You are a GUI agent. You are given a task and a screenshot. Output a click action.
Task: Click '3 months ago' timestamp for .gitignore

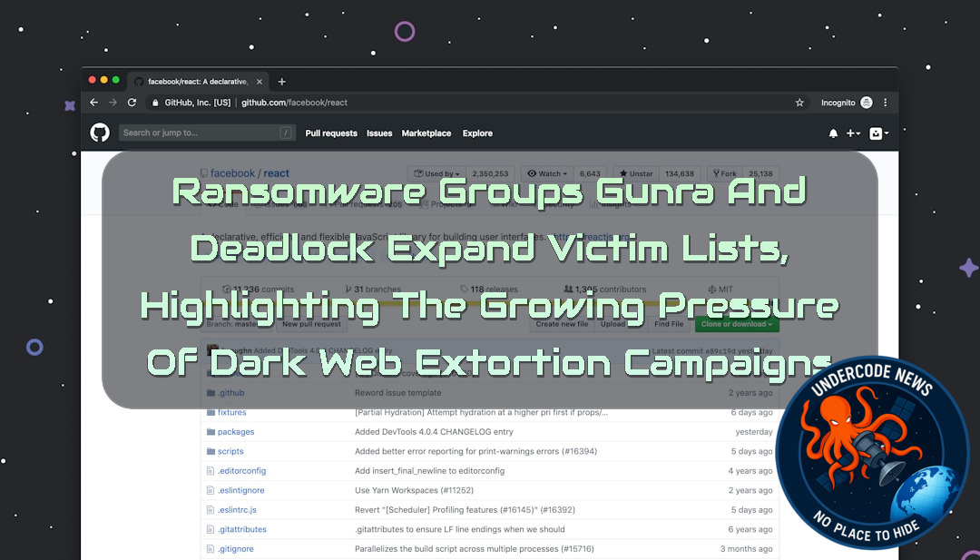[746, 549]
